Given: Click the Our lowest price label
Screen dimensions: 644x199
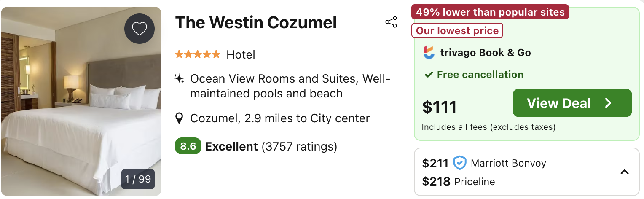Looking at the screenshot, I should click(457, 30).
